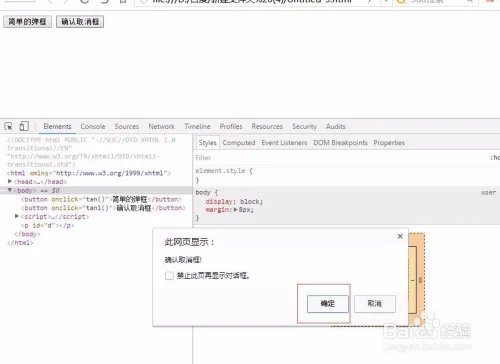
Task: Select the button onclick tan() row
Action: [101, 199]
